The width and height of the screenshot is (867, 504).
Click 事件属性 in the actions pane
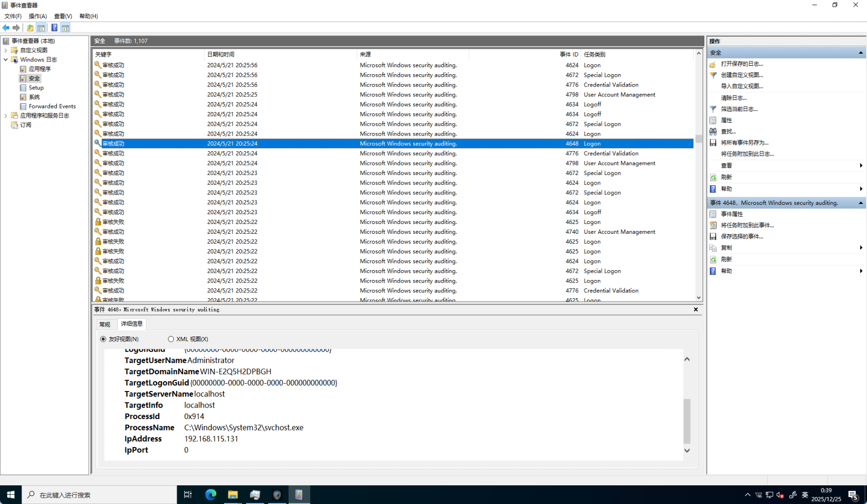(x=731, y=214)
